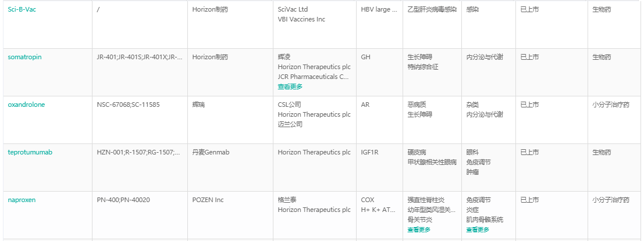Open the teprotumumab drug details
The image size is (644, 241).
click(x=30, y=152)
